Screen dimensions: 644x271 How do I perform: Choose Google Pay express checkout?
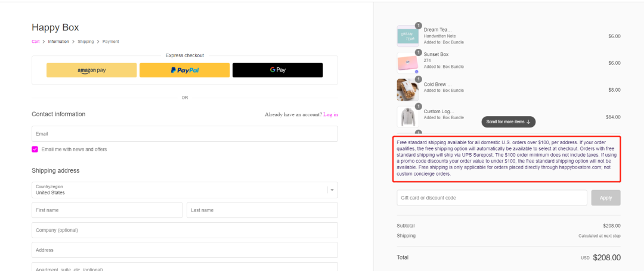pyautogui.click(x=277, y=70)
